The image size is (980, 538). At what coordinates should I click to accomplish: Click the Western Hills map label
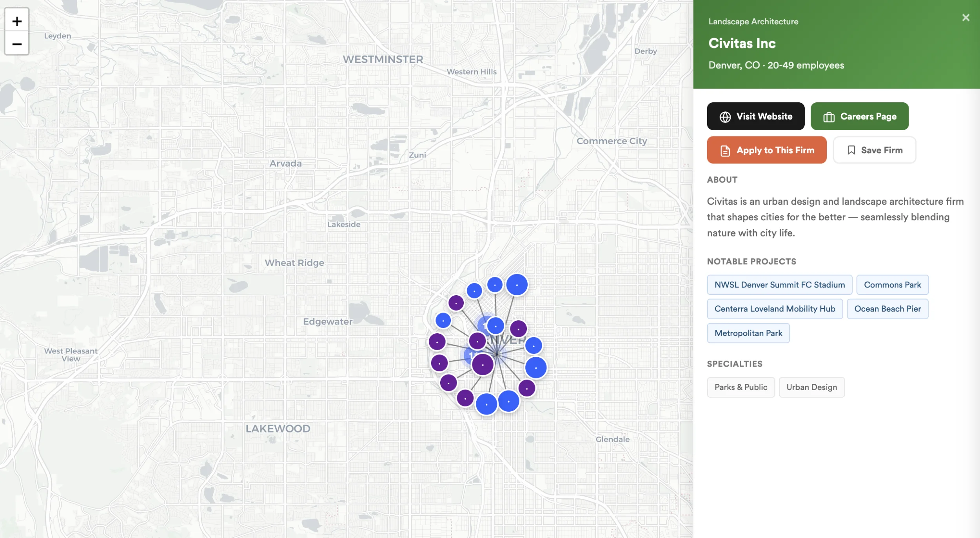tap(472, 72)
